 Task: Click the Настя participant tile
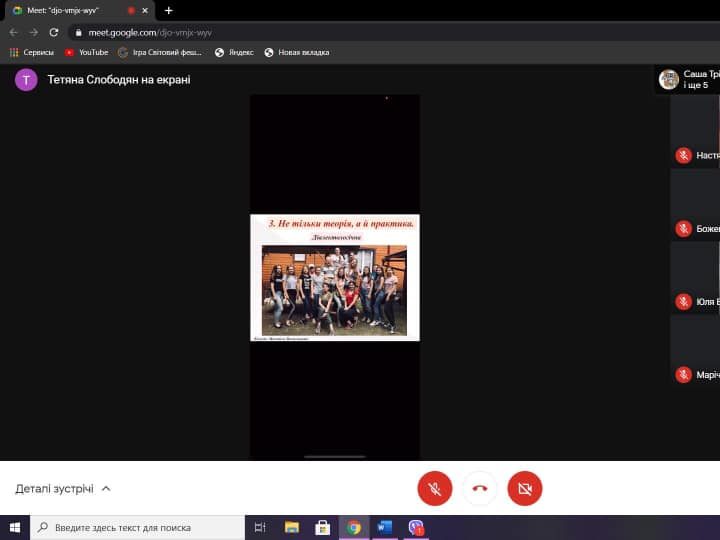pyautogui.click(x=695, y=131)
